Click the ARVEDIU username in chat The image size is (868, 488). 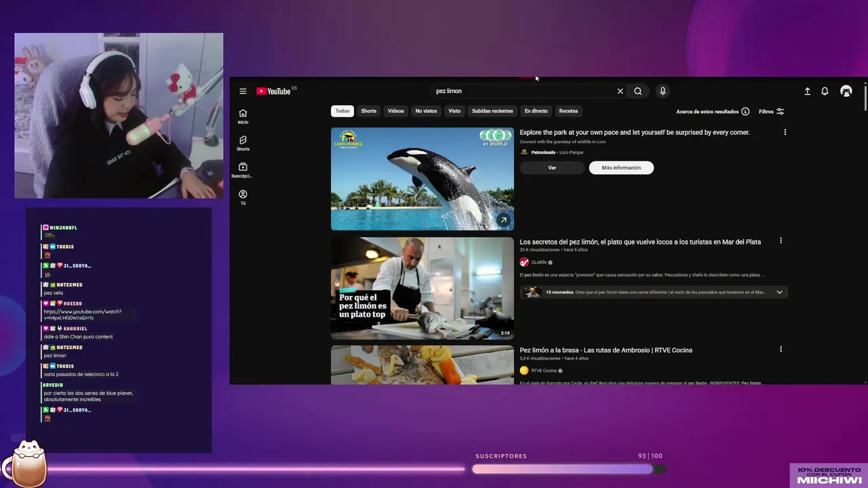tap(53, 385)
